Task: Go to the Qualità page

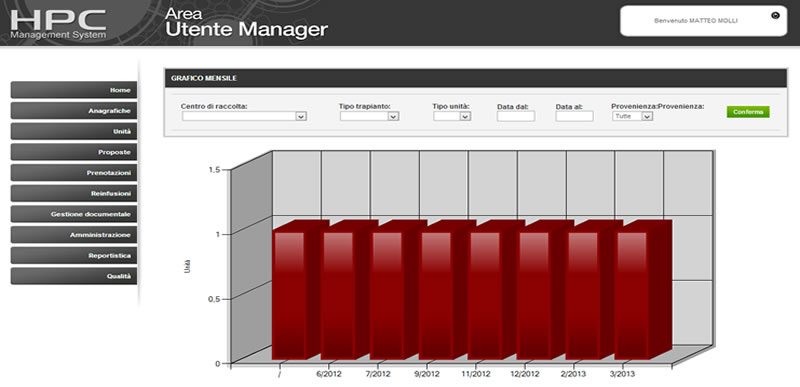Action: 74,276
